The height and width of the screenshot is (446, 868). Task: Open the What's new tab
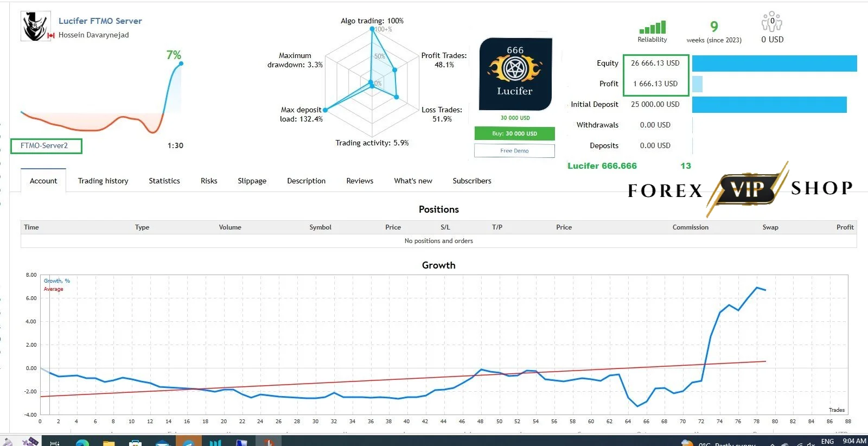(413, 181)
